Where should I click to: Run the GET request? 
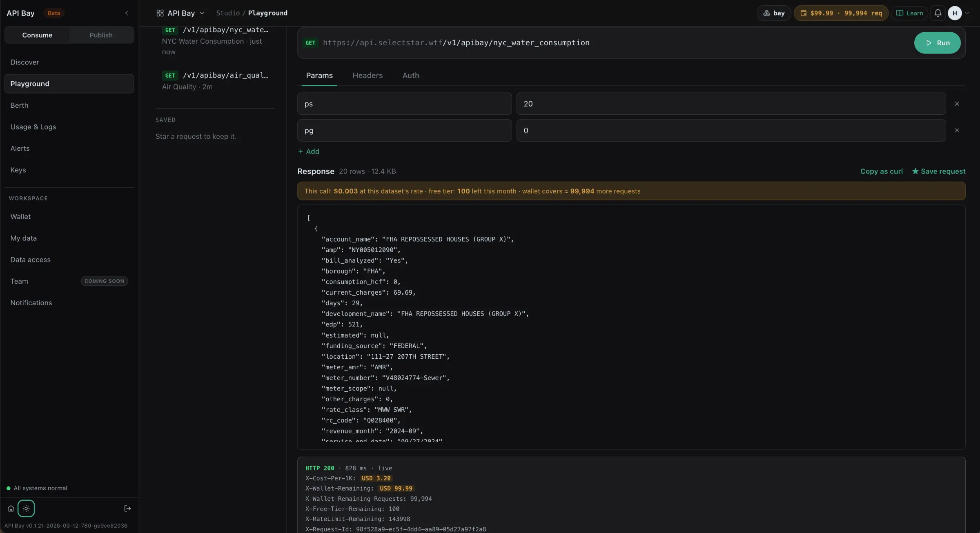click(937, 43)
